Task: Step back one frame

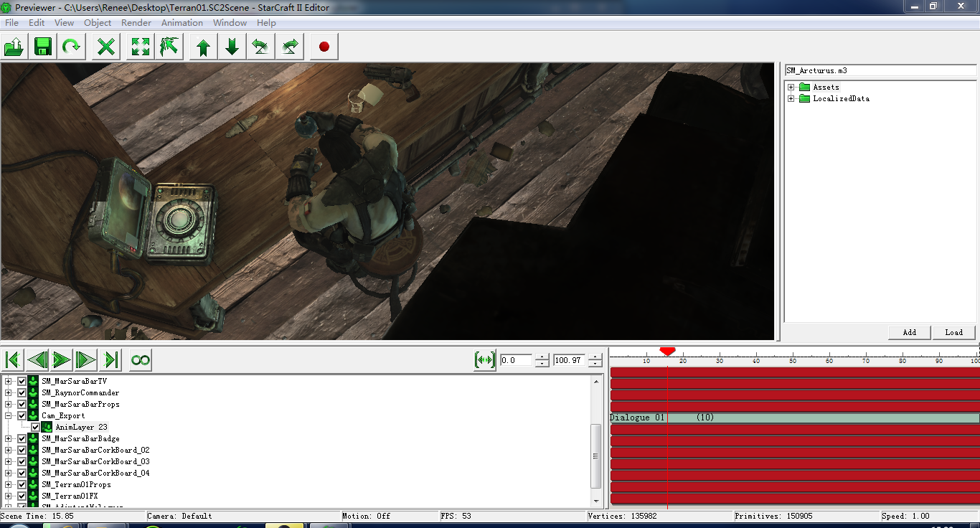Action: click(x=37, y=359)
